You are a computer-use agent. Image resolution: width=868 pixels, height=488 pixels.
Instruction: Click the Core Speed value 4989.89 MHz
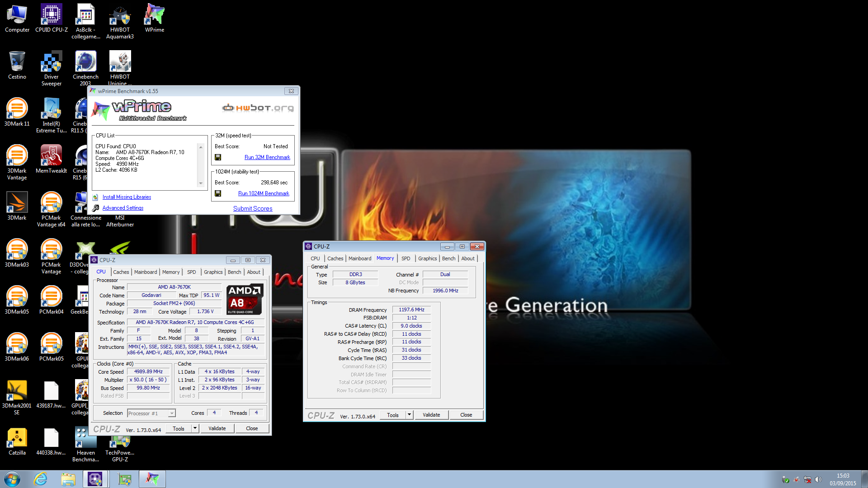point(148,371)
